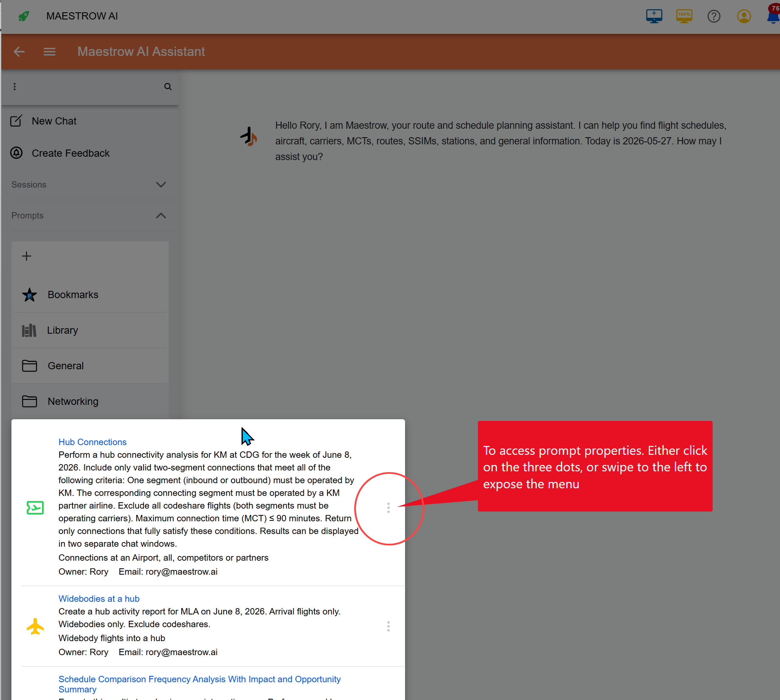Click the yellow 100% monitor icon
The image size is (780, 700).
tap(684, 16)
